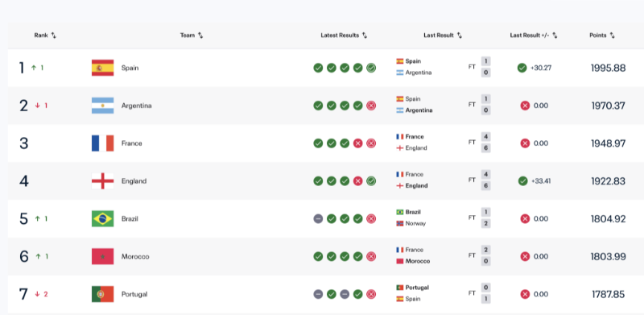Click green win check beside +30.27
This screenshot has height=315, width=644.
pyautogui.click(x=522, y=68)
